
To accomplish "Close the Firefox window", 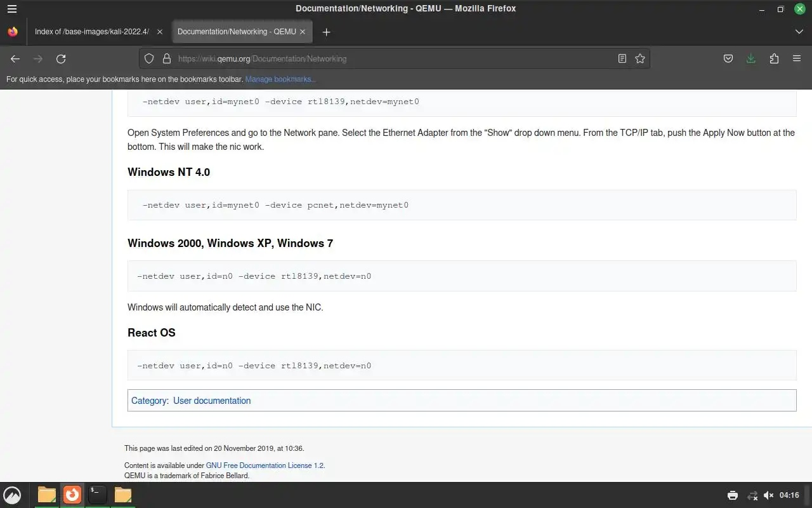I will click(800, 9).
